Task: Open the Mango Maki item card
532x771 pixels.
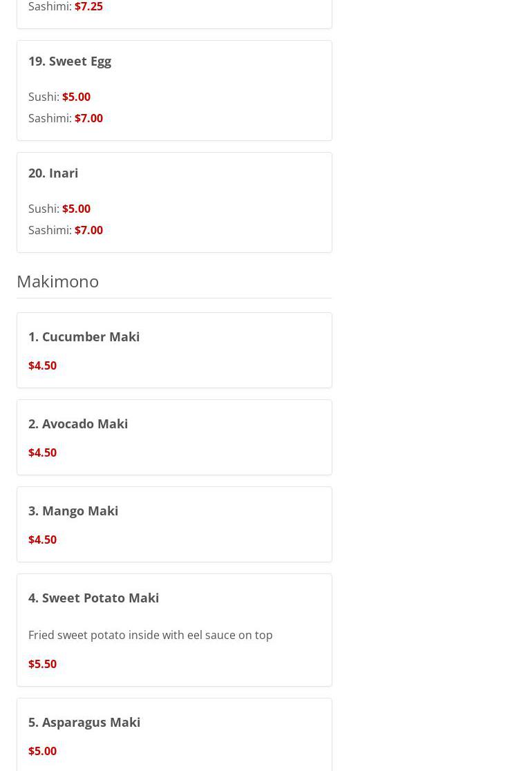Action: 175,524
